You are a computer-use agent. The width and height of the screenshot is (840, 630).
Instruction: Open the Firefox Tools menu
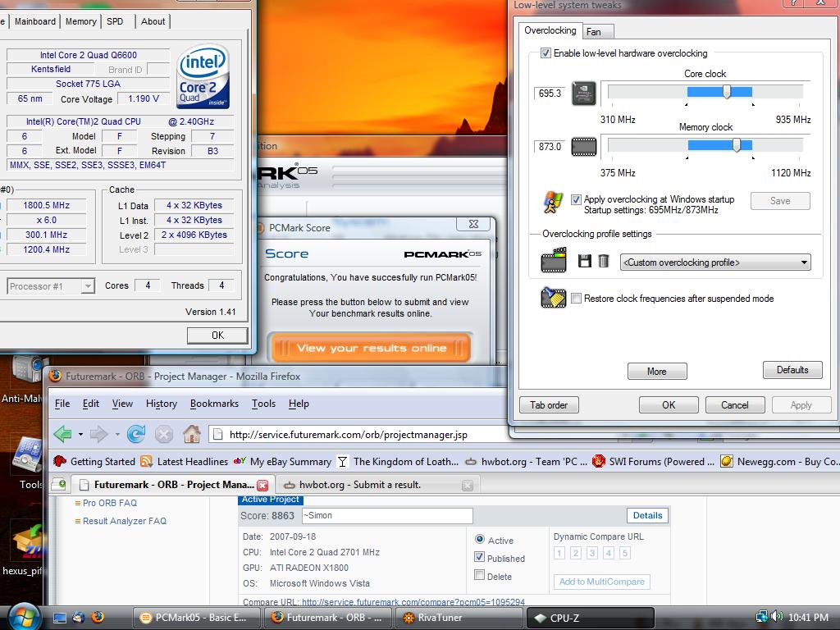pyautogui.click(x=263, y=404)
